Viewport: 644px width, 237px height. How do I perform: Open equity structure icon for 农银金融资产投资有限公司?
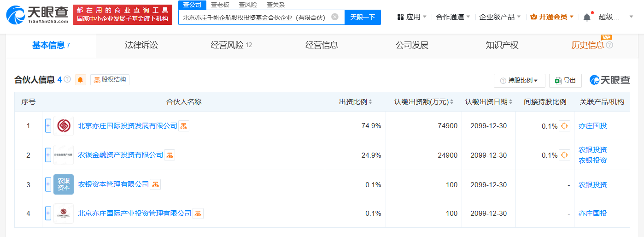170,155
